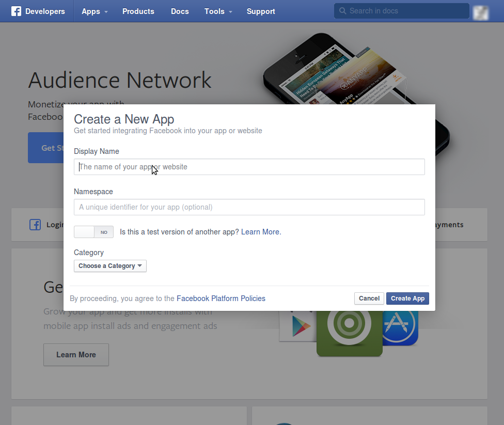Screen dimensions: 504x425
Task: Focus the Namespace field
Action: [x=249, y=207]
